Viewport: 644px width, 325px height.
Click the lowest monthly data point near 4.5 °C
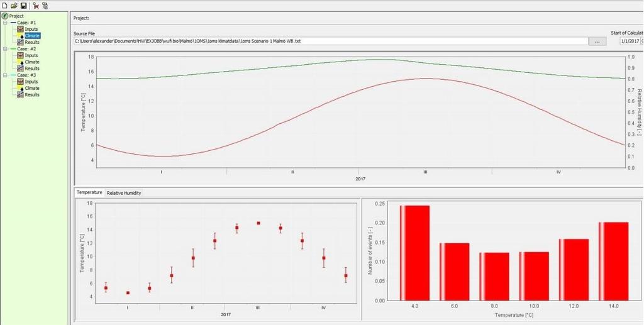coord(128,292)
